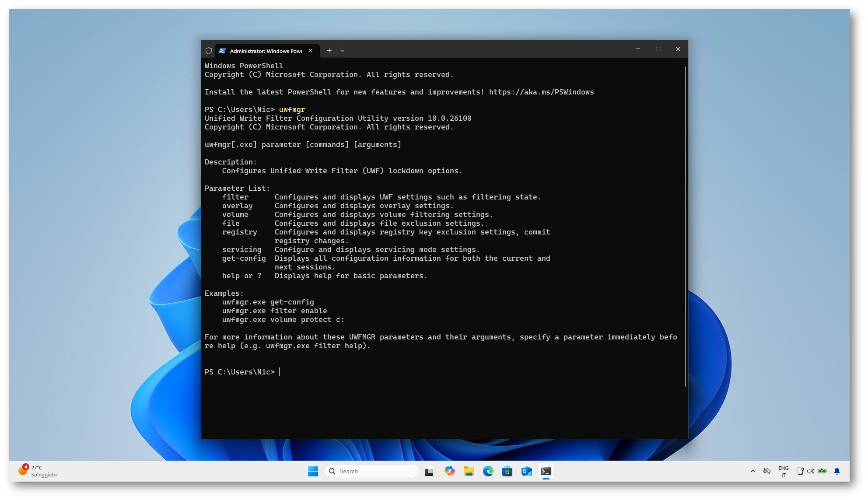Image resolution: width=868 pixels, height=500 pixels.
Task: Click the 'overlay' parameter name
Action: click(x=237, y=206)
